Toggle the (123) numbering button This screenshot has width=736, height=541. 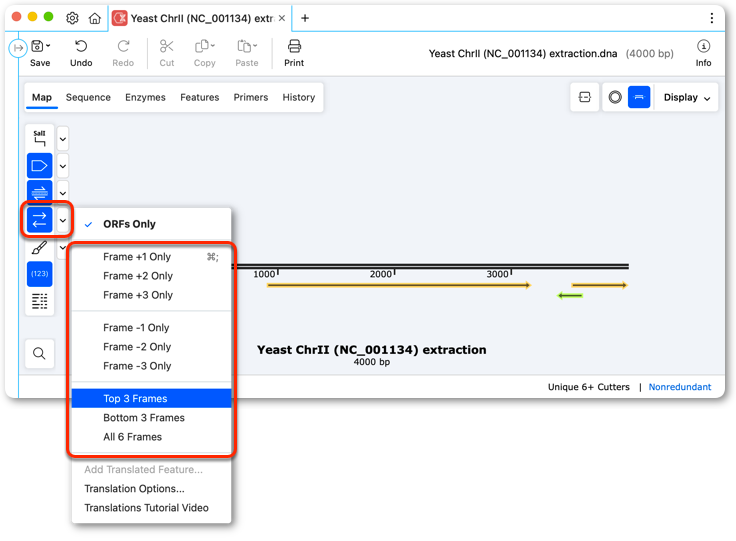[39, 274]
